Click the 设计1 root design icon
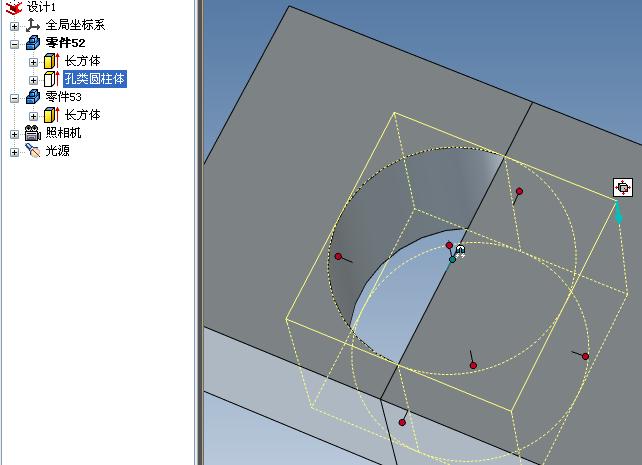The image size is (642, 465). click(x=14, y=7)
